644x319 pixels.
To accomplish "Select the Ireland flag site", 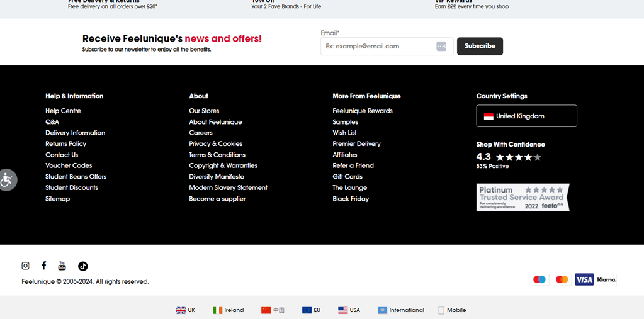I will click(x=228, y=310).
